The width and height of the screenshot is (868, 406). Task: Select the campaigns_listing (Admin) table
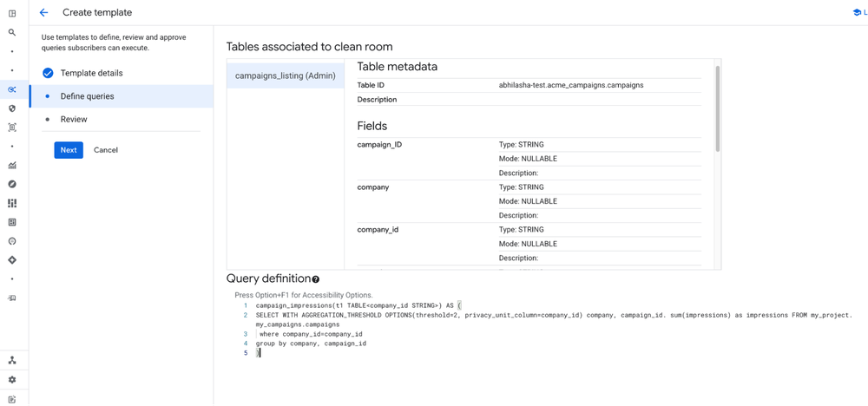[x=285, y=75]
